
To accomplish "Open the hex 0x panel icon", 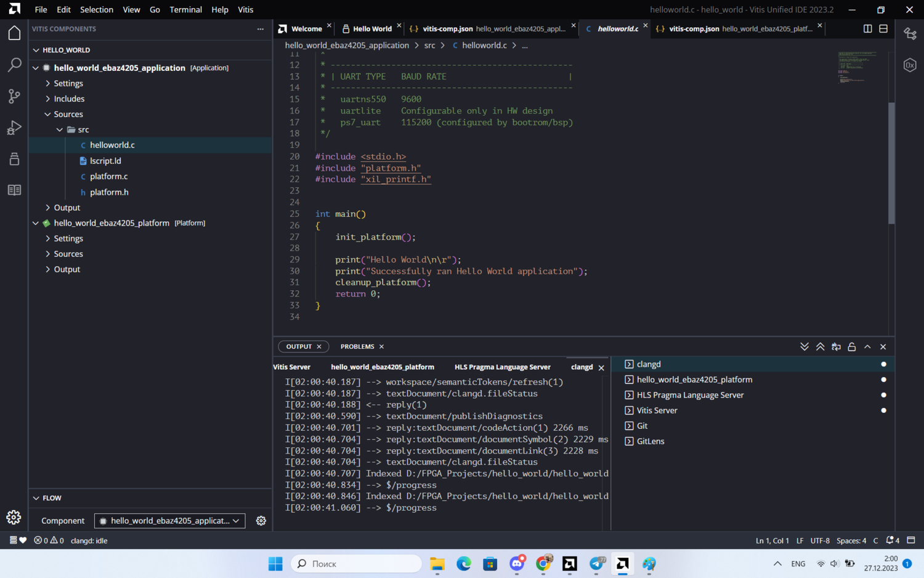I will click(910, 65).
